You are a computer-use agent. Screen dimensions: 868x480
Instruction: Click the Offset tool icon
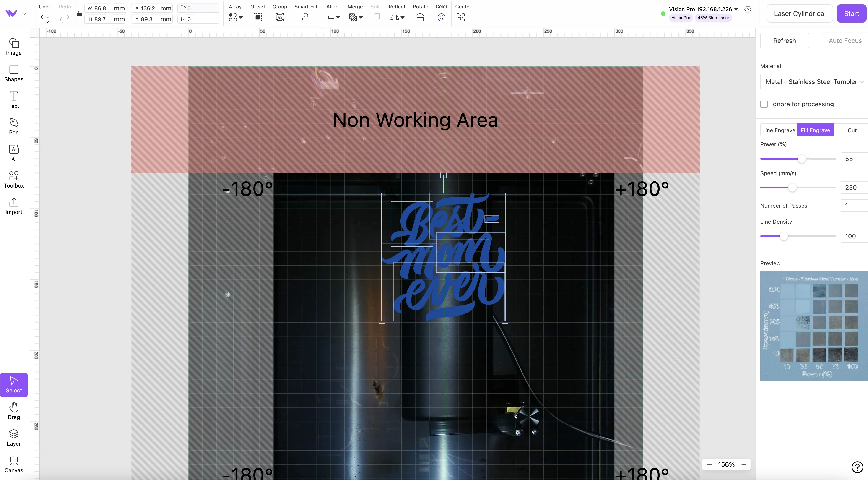point(257,17)
